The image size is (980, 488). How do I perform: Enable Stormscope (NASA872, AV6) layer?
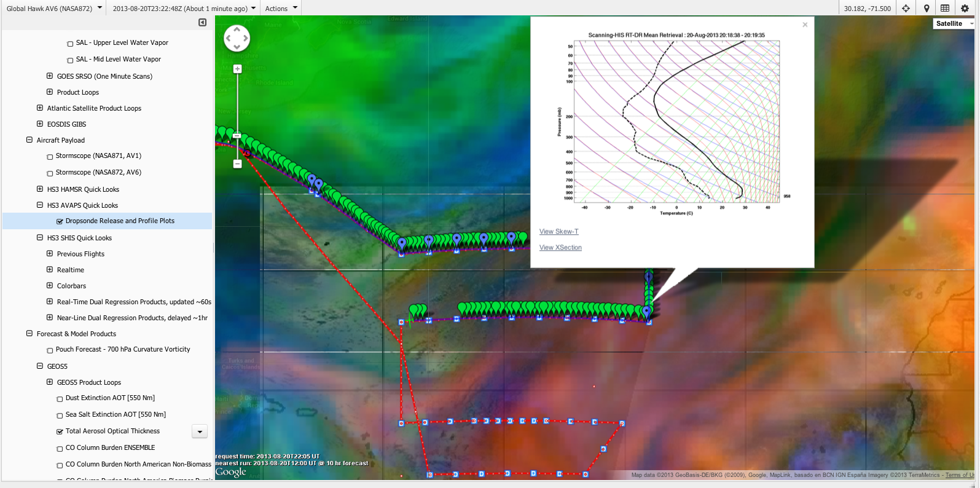50,173
